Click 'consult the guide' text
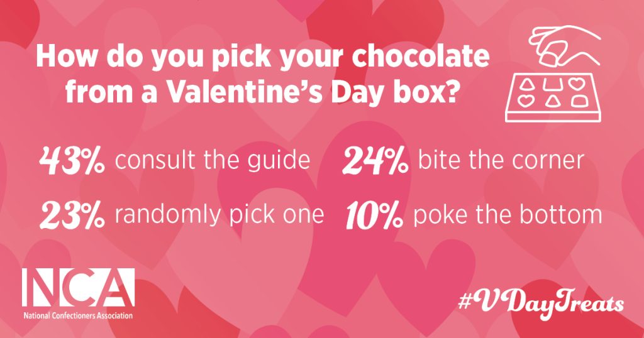The image size is (644, 338). click(213, 161)
